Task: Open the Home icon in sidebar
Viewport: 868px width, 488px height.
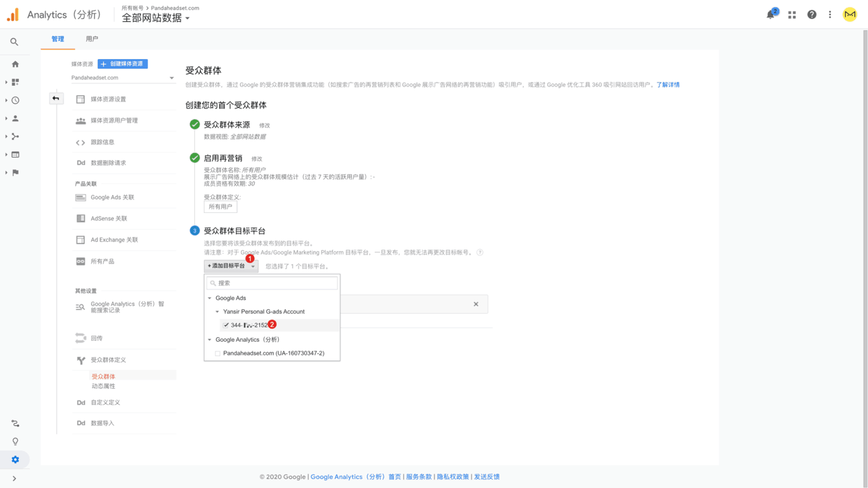Action: [15, 64]
